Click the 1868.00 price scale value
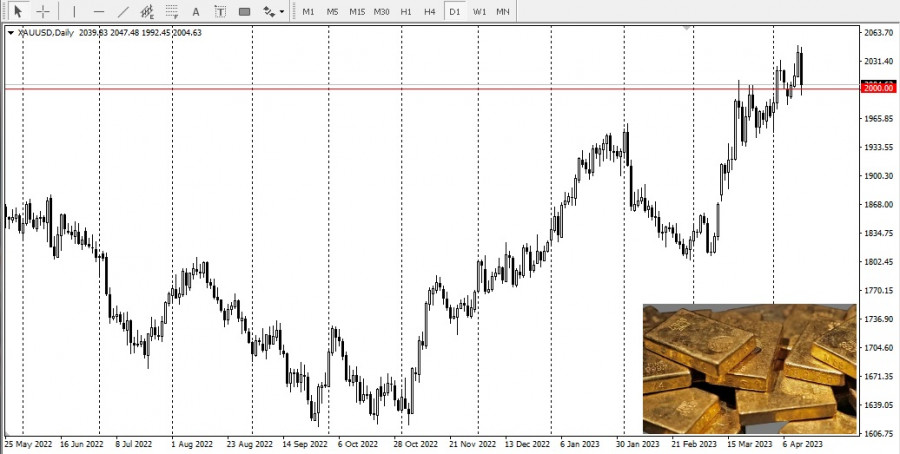This screenshot has width=900, height=454. click(x=879, y=204)
